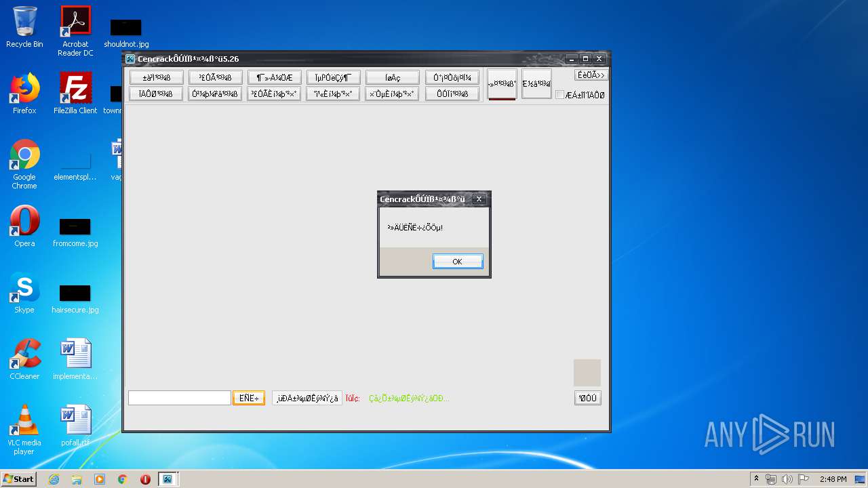Launch Windows Media Player from taskbar
868x488 pixels.
pos(100,479)
